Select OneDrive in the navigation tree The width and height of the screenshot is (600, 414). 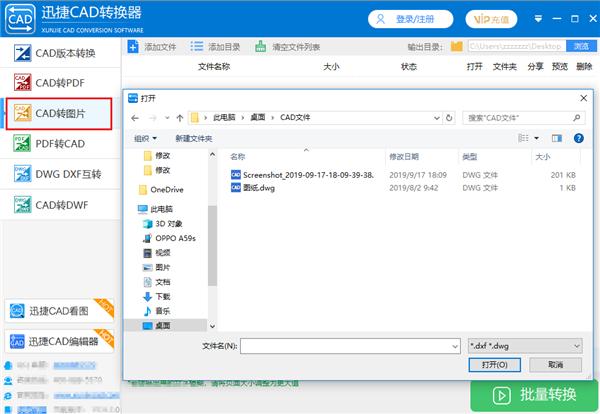(x=161, y=189)
